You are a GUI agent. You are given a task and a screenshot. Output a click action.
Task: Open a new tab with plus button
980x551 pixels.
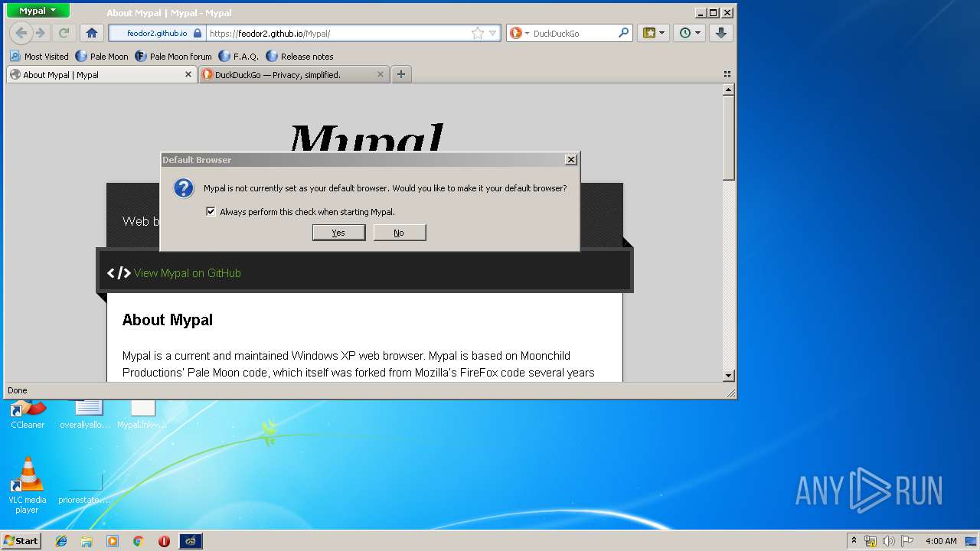[400, 74]
